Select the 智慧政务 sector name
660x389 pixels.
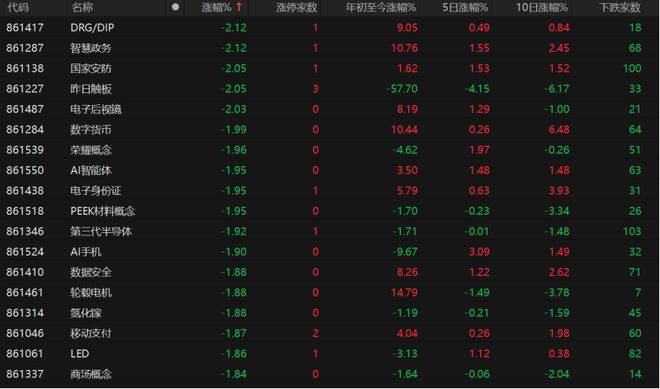[x=91, y=48]
